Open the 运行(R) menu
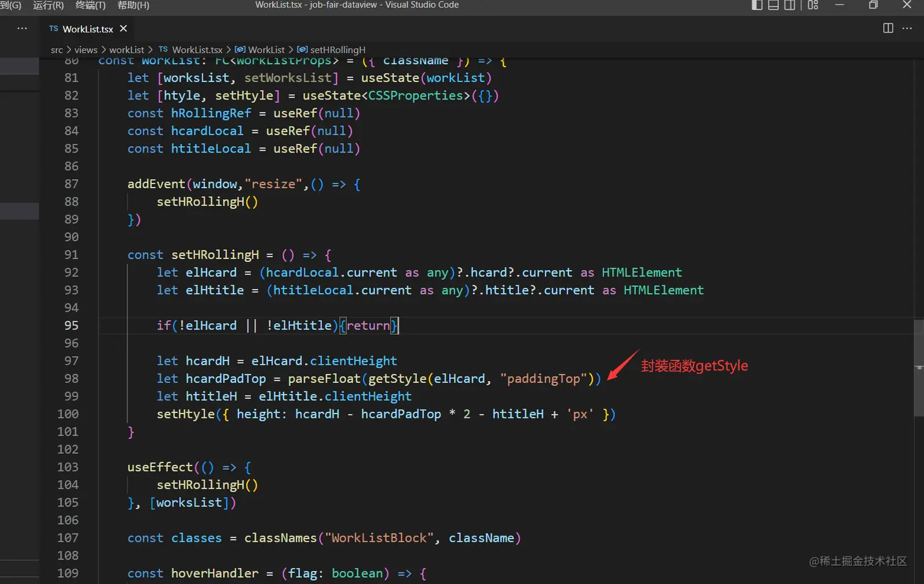Viewport: 924px width, 584px height. pos(48,5)
